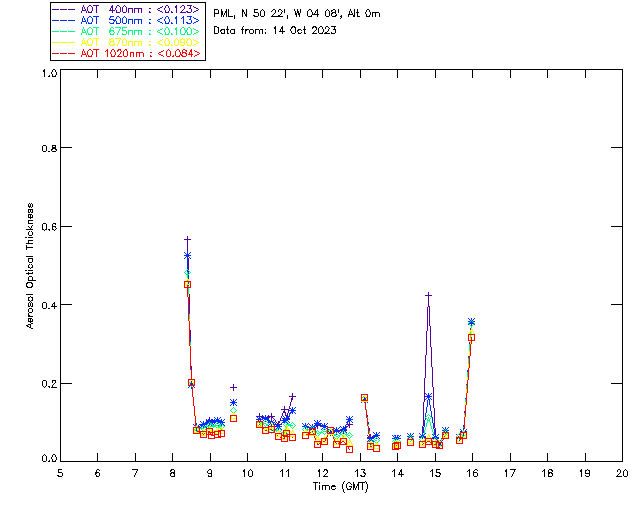
Task: Click the red 1020nm square marker near 0.45
Action: [x=187, y=285]
